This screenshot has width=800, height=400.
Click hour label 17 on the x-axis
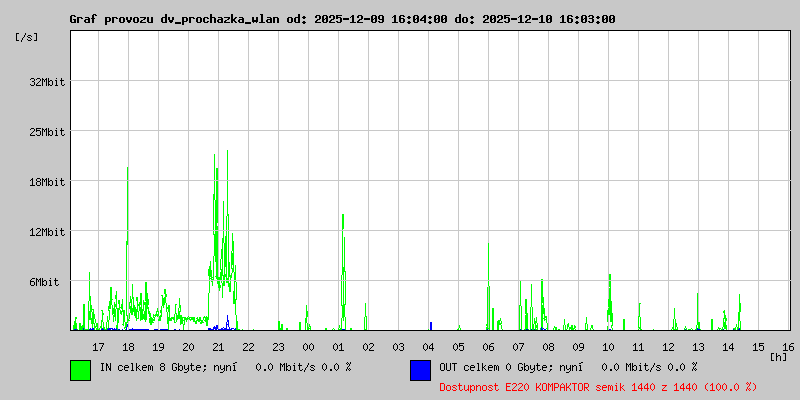point(98,347)
